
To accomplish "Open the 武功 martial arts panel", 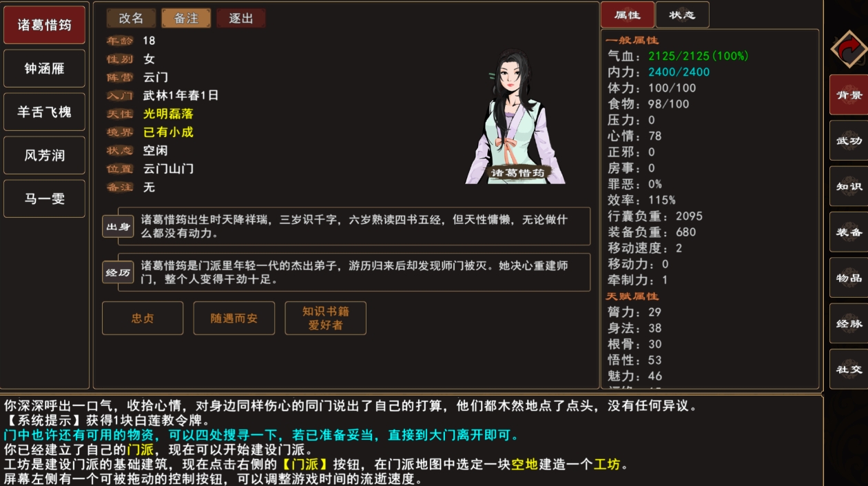I will (849, 141).
